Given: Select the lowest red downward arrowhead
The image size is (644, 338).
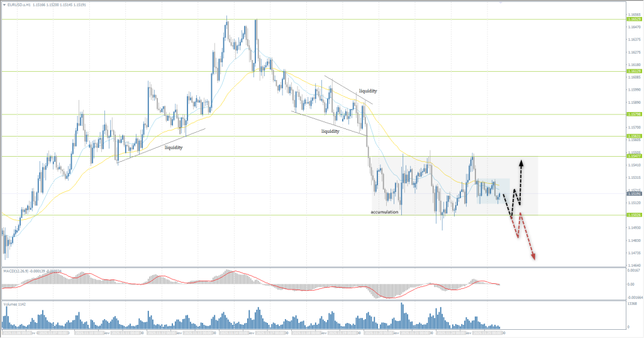Looking at the screenshot, I should click(533, 257).
